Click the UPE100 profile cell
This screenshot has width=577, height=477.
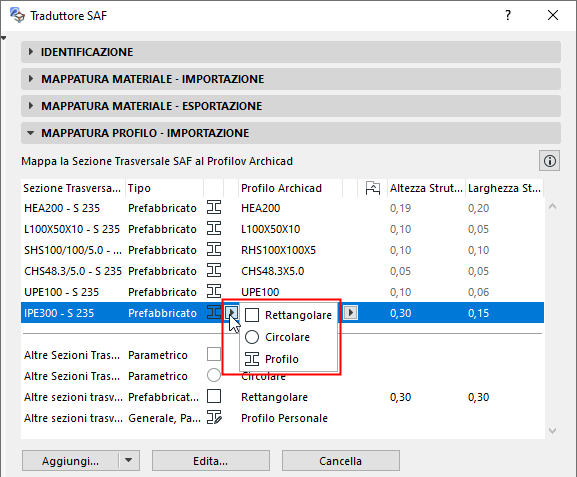tap(260, 292)
